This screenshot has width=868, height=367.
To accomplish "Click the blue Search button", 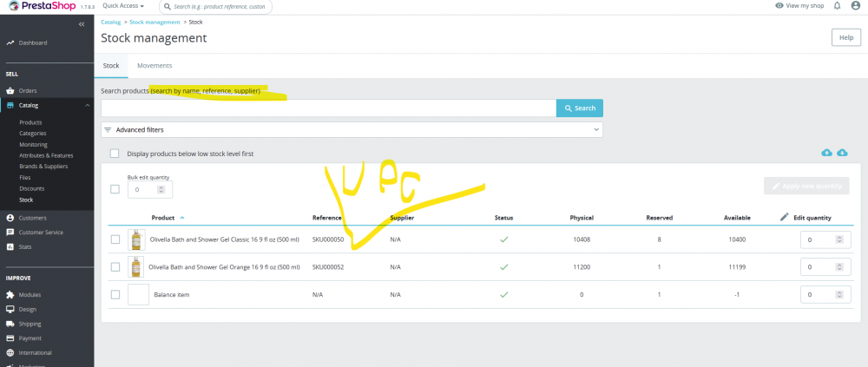I will point(580,108).
